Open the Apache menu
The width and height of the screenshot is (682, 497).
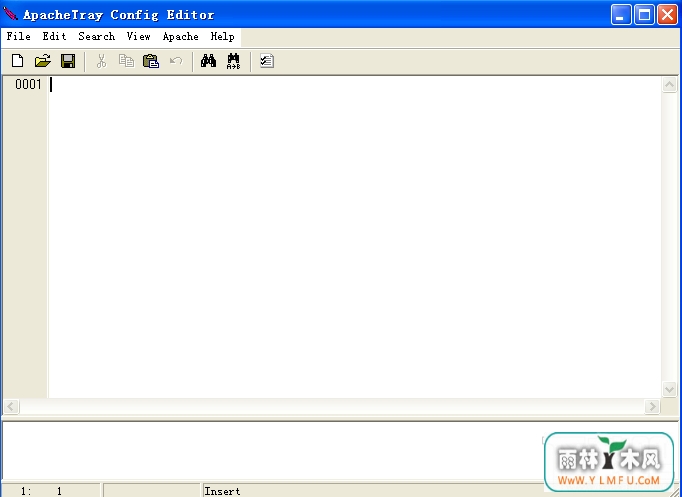click(181, 37)
